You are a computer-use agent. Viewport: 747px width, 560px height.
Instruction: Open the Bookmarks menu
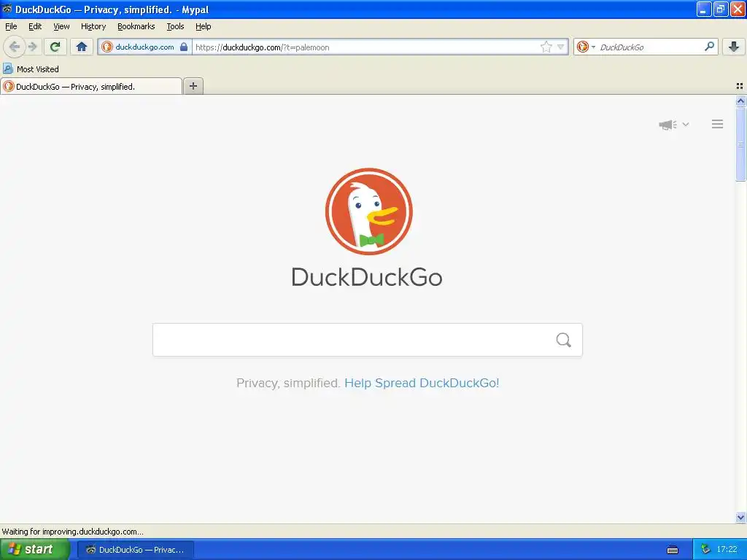click(136, 27)
